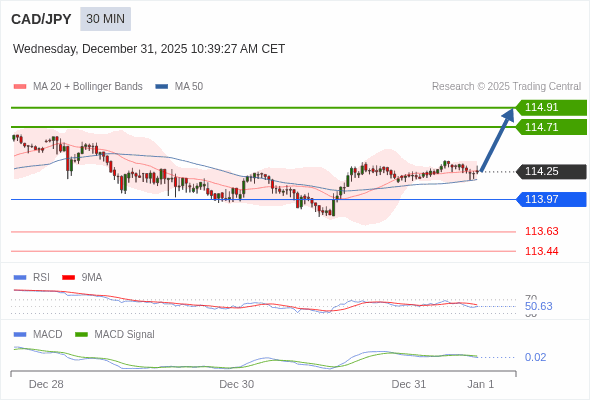The width and height of the screenshot is (590, 400).
Task: Click the 9MA legend red swatch
Action: (68, 278)
